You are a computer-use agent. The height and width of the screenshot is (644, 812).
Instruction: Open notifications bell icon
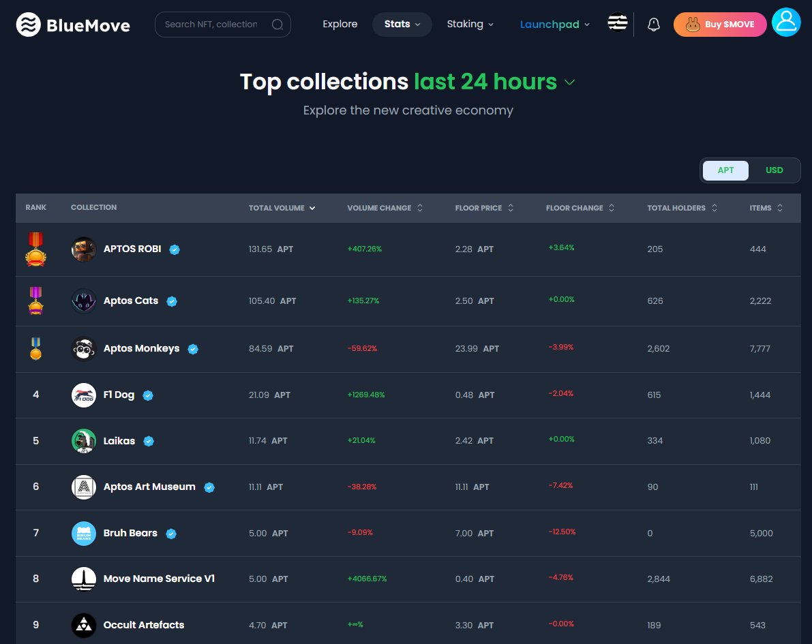[654, 25]
